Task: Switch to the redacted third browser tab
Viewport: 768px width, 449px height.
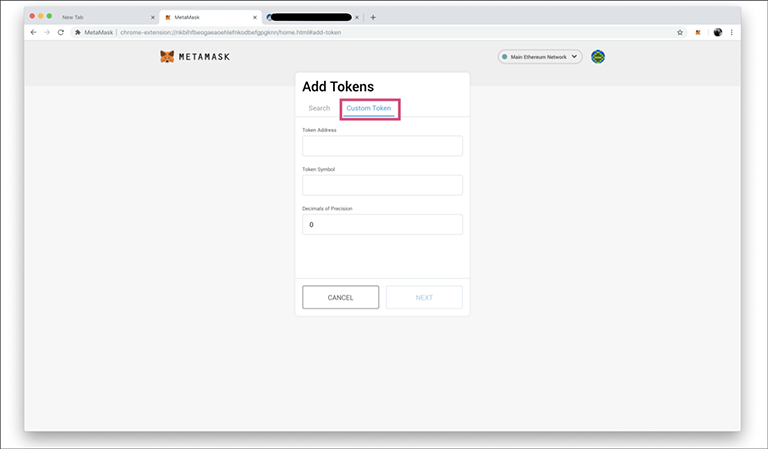Action: (x=311, y=17)
